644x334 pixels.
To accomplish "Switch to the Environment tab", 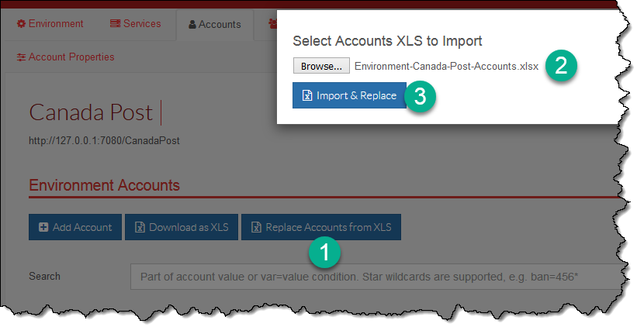I will point(50,24).
